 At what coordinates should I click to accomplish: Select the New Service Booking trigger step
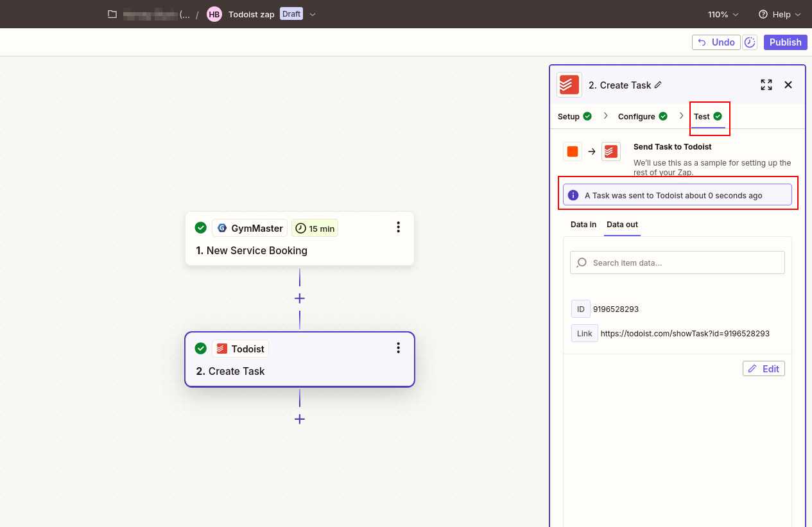(x=299, y=250)
